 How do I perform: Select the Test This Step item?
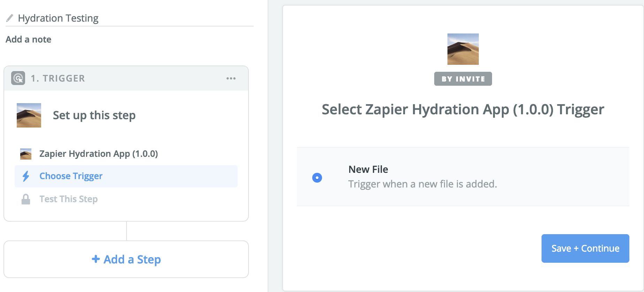pos(69,199)
